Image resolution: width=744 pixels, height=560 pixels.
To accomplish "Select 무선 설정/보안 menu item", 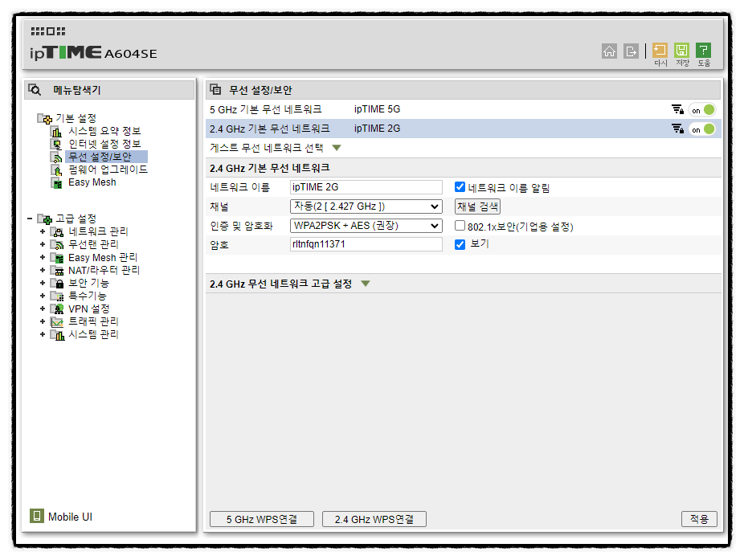I will click(100, 157).
